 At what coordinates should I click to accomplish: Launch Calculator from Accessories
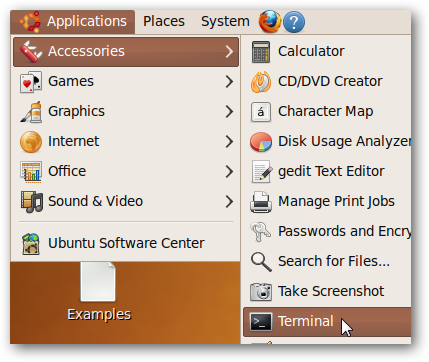327,51
